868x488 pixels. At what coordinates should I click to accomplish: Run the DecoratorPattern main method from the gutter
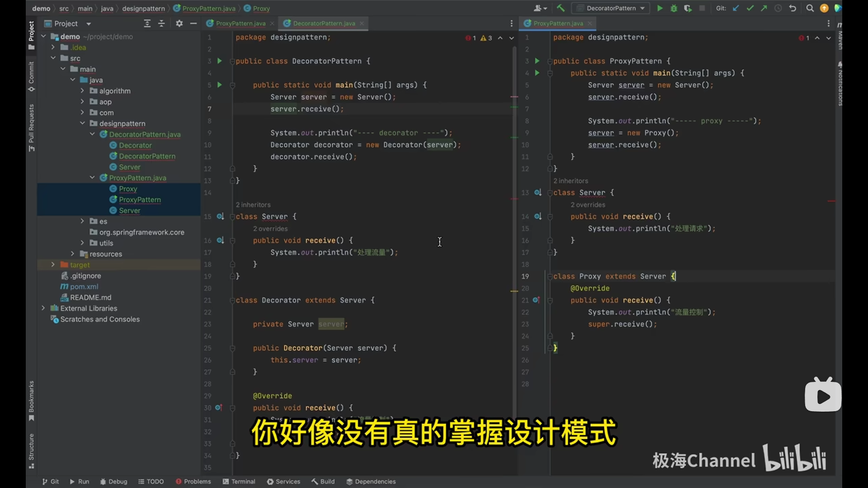pyautogui.click(x=220, y=85)
